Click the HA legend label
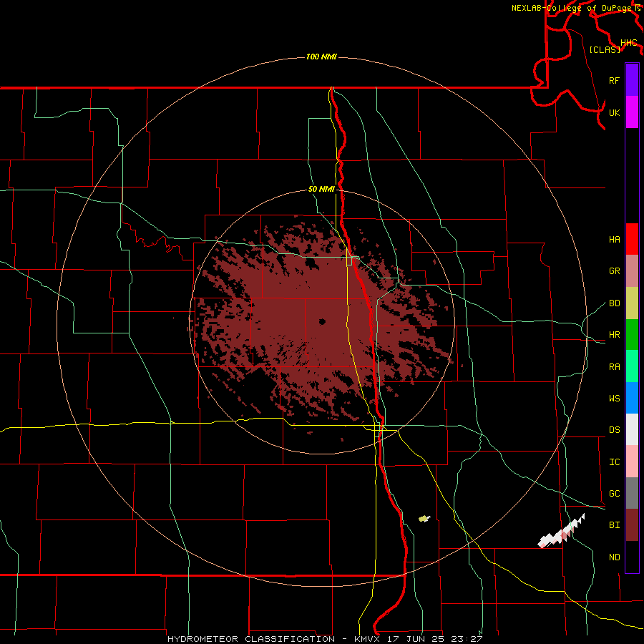The height and width of the screenshot is (644, 644). coord(614,240)
